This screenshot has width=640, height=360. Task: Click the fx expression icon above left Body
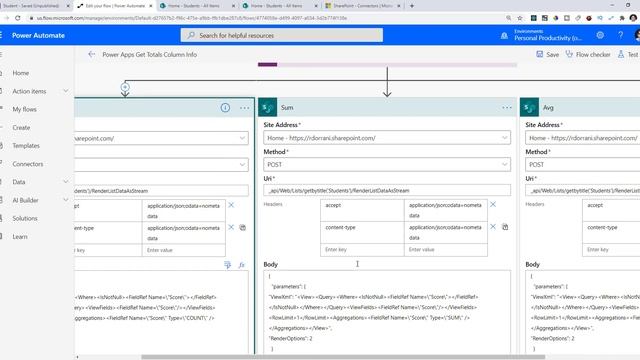[x=242, y=265]
